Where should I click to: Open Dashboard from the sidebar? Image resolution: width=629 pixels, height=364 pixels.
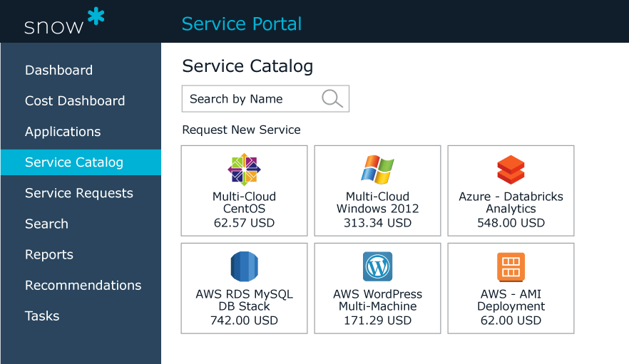pyautogui.click(x=58, y=71)
